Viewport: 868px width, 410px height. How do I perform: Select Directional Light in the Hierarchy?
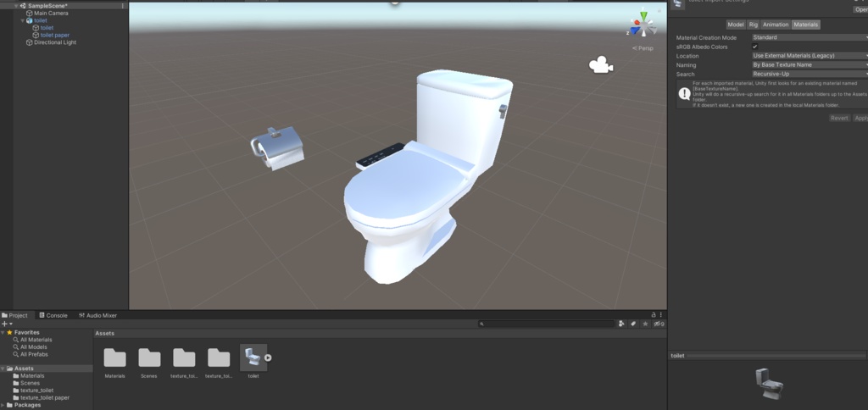coord(55,42)
